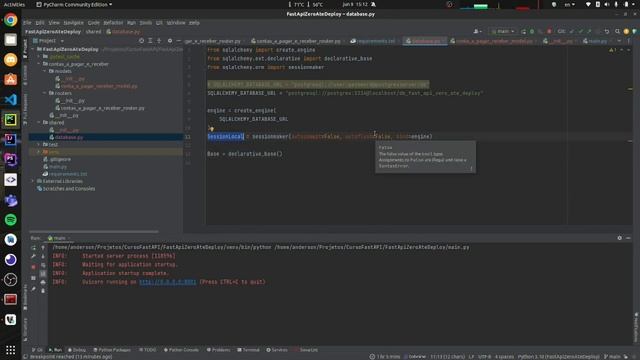Toggle the Notifications side tab
Viewport: 640px width, 360px height.
tap(636, 328)
